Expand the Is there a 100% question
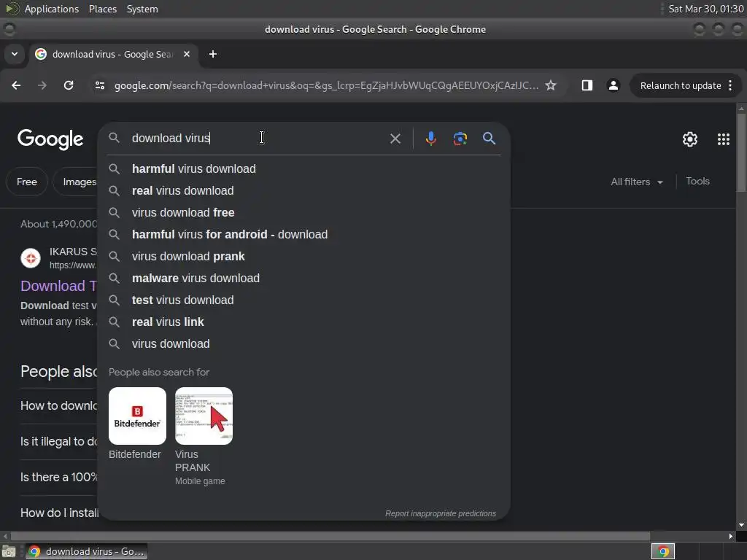Image resolution: width=747 pixels, height=560 pixels. 58,477
